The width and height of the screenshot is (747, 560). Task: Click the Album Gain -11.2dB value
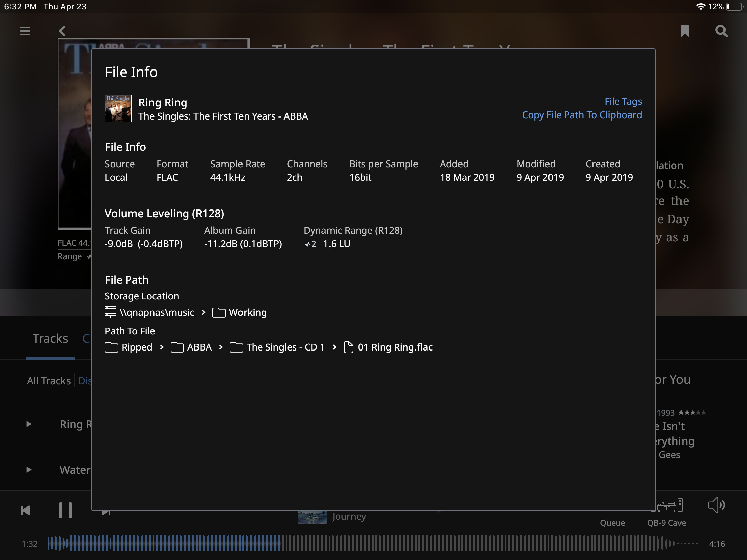click(x=243, y=244)
